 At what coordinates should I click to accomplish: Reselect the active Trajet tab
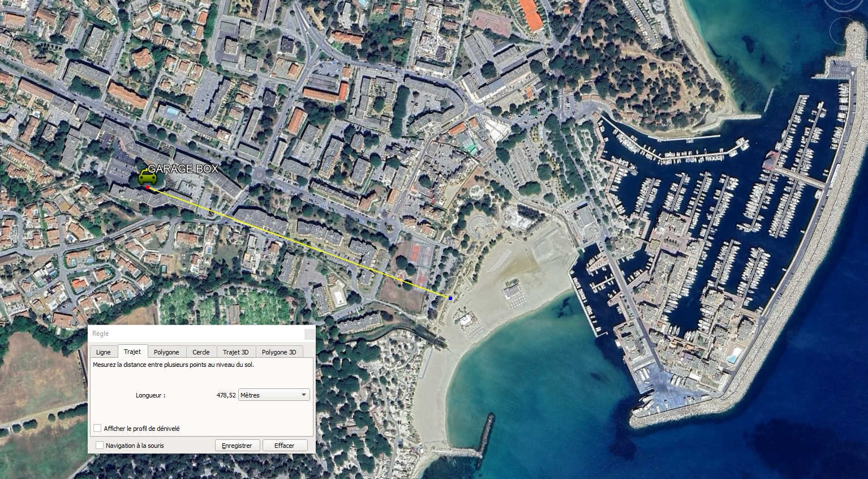pos(133,351)
